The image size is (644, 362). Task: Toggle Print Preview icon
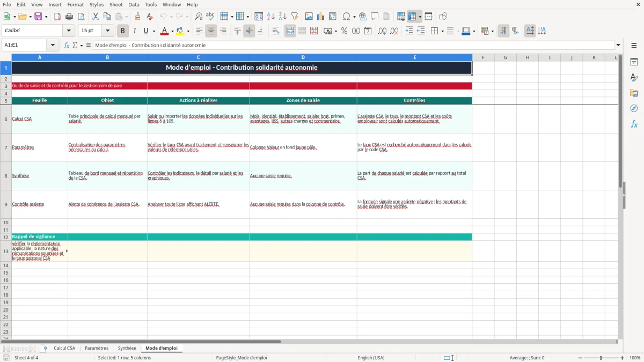[x=80, y=17]
